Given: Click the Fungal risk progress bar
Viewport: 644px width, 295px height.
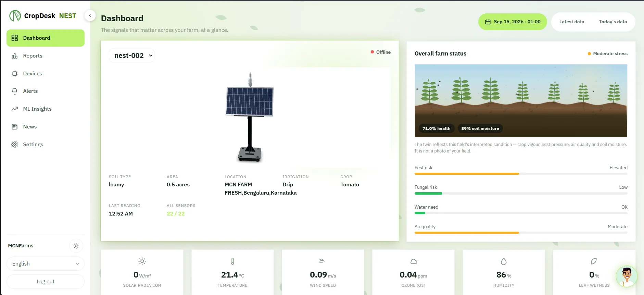Looking at the screenshot, I should (521, 194).
